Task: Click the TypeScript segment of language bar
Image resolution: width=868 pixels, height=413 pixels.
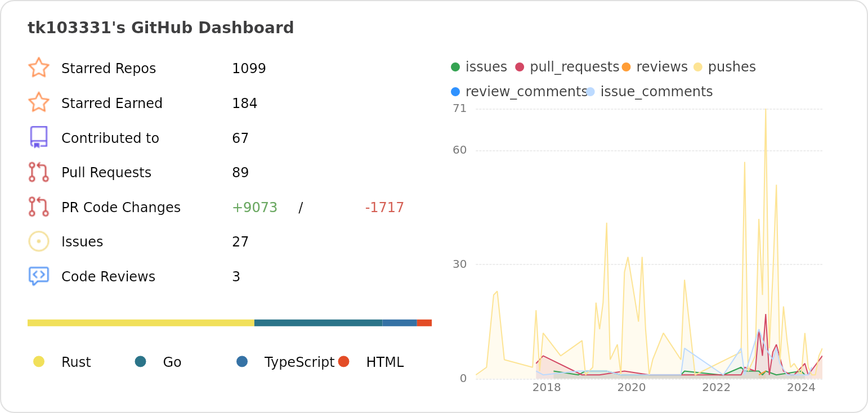Action: pos(400,323)
